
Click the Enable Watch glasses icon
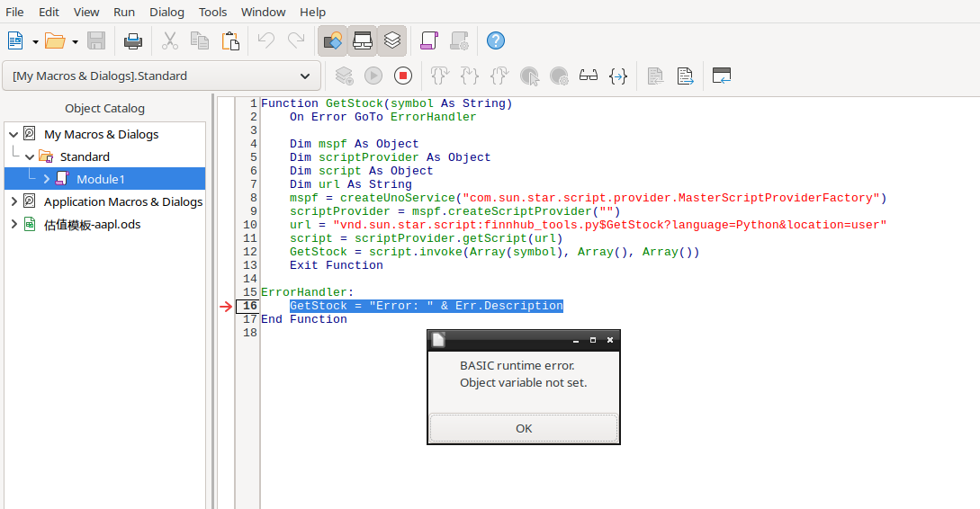coord(589,76)
